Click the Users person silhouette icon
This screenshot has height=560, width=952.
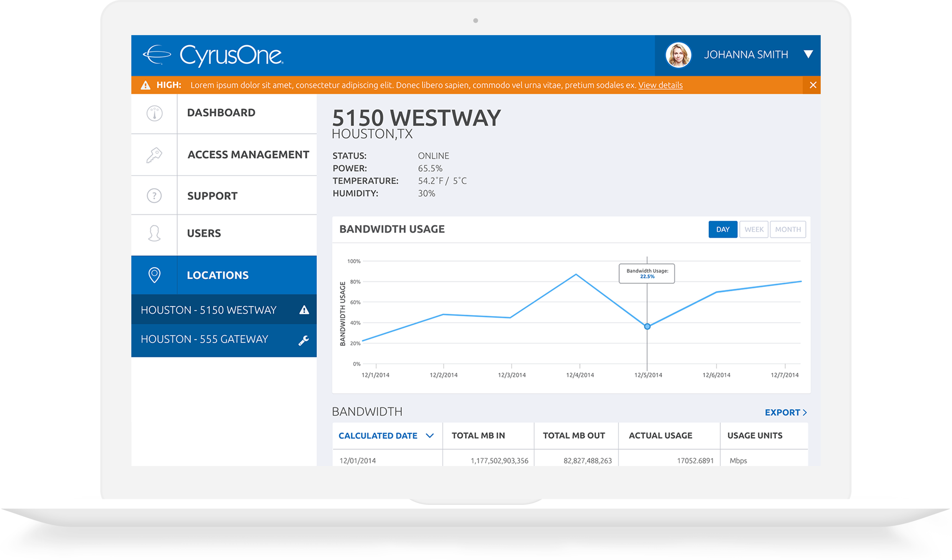(154, 233)
